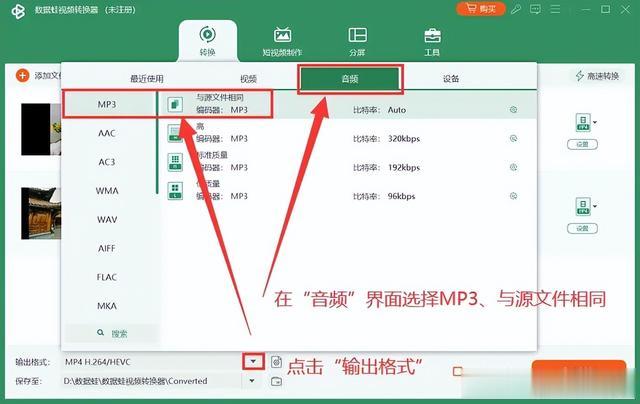
Task: Select the 最近使用 format tab
Action: pyautogui.click(x=147, y=78)
